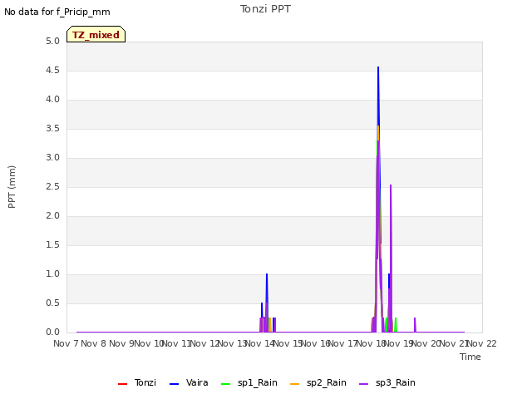532x399 pixels.
Task: Click the 3.0 y-axis tick label
Action: click(53, 157)
